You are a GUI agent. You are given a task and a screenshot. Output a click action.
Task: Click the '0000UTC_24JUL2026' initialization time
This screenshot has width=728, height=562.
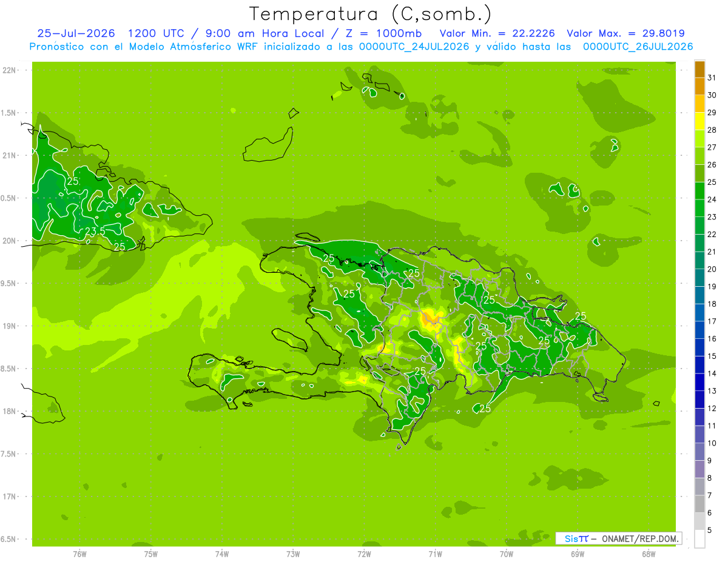click(414, 47)
